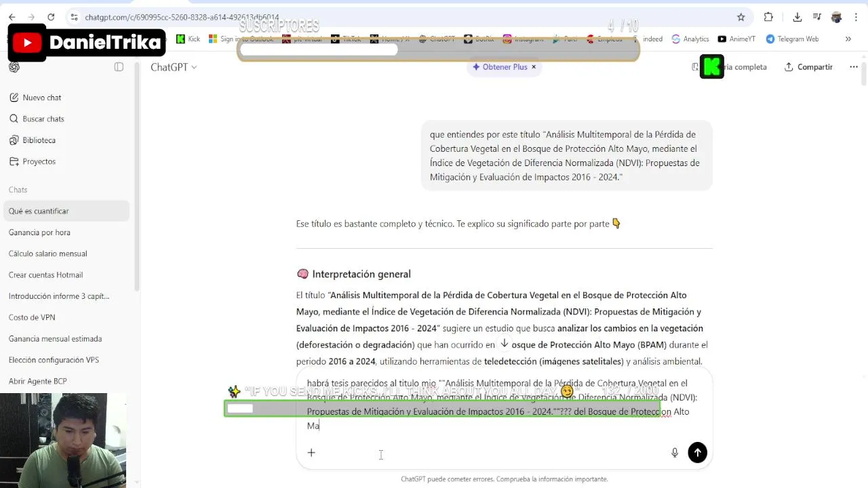The width and height of the screenshot is (868, 488).
Task: Open the plus attachment menu in composer
Action: 311,453
